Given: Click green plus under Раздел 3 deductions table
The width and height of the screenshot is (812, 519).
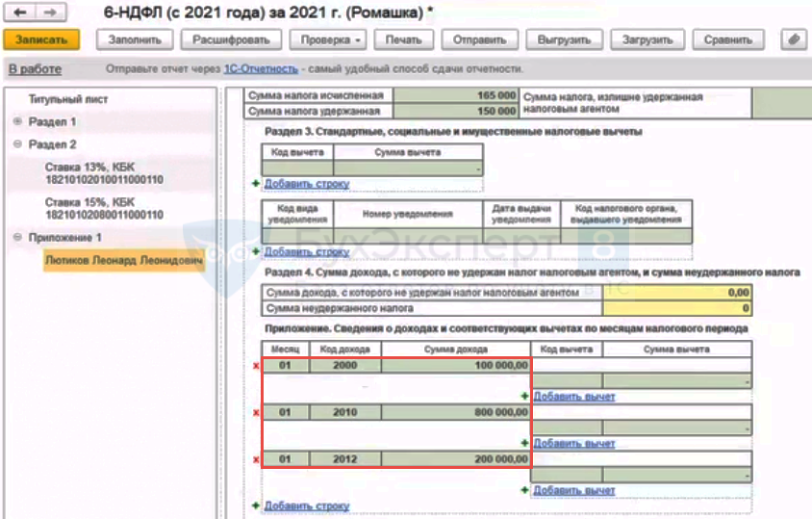Looking at the screenshot, I should tap(255, 183).
